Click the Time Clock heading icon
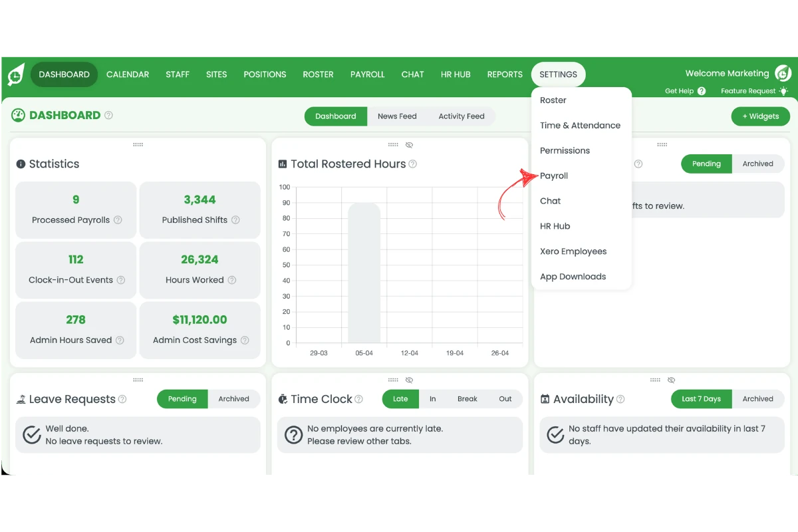This screenshot has width=798, height=532. click(283, 399)
